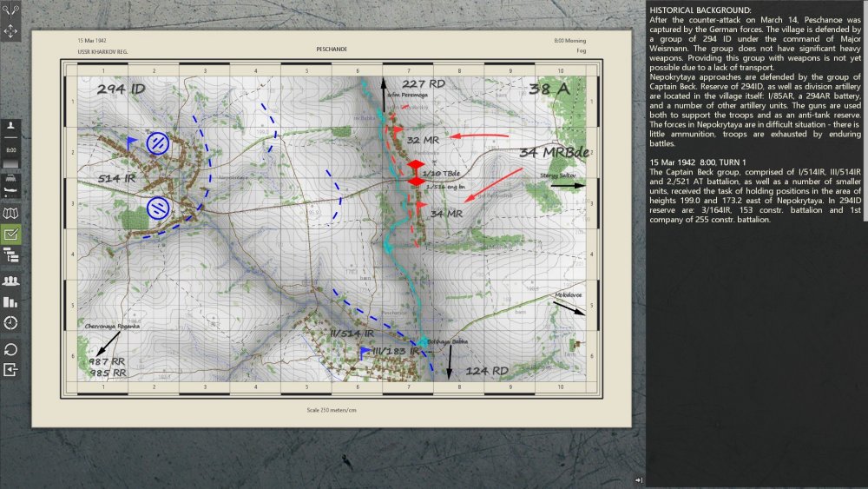
Task: Show the statistics bar chart icon
Action: coord(10,301)
